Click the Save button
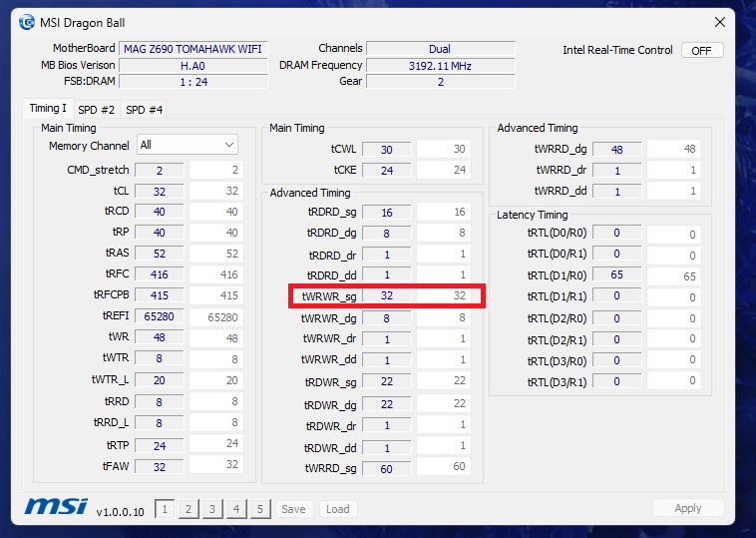 [x=293, y=509]
